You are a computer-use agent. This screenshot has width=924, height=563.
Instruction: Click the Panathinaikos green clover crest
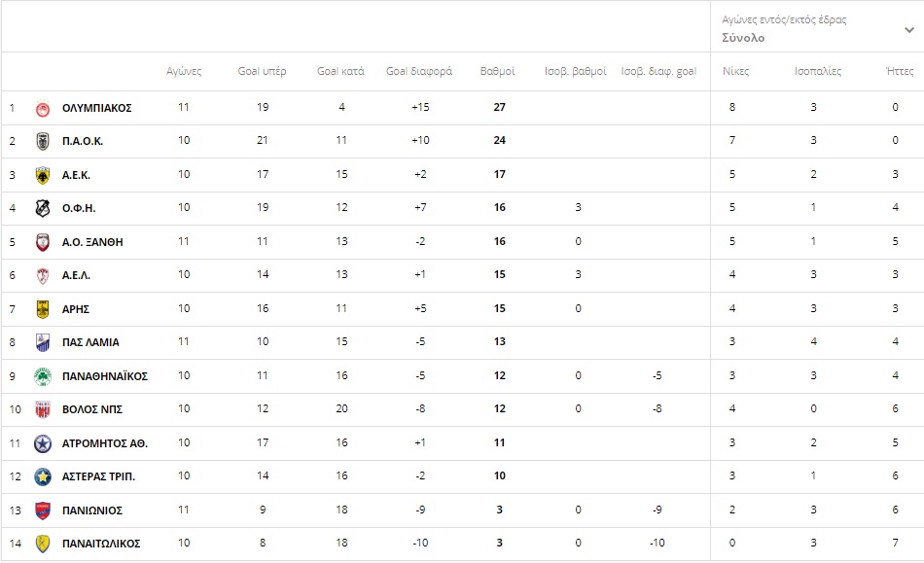pyautogui.click(x=43, y=376)
